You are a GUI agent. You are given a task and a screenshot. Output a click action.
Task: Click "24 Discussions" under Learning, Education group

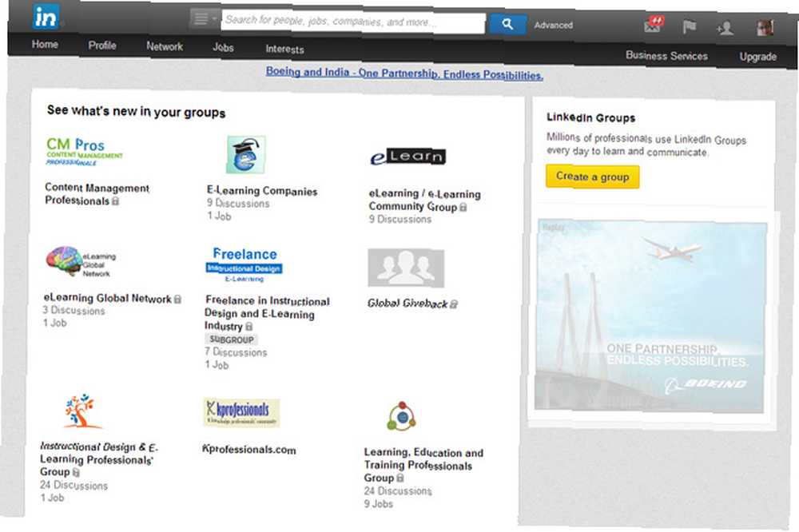click(398, 490)
